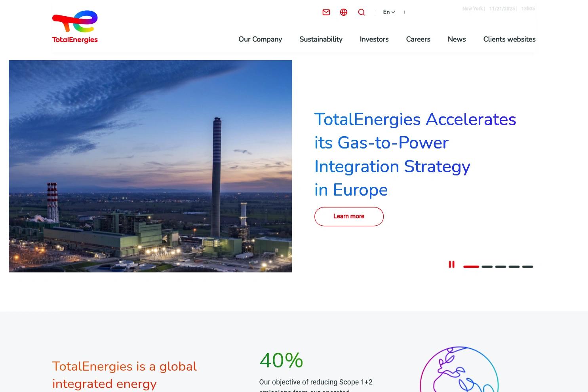Click the 11/21/2025 date text

point(502,9)
